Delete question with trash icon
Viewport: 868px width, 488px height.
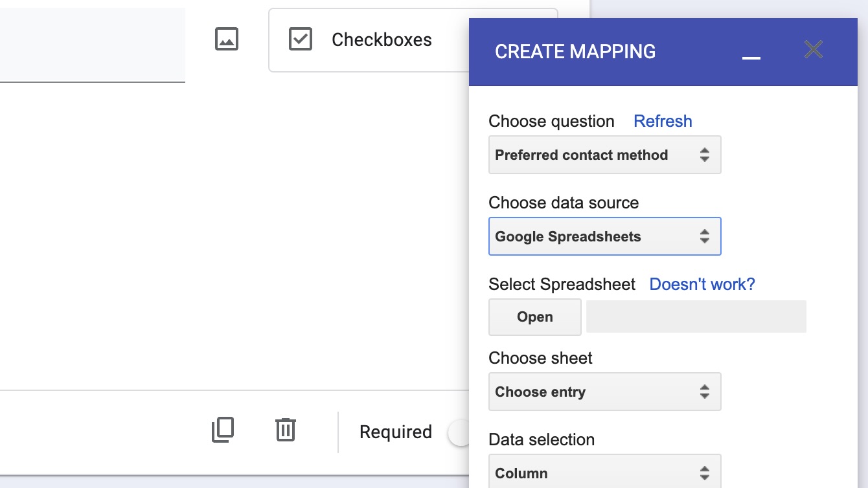click(286, 430)
